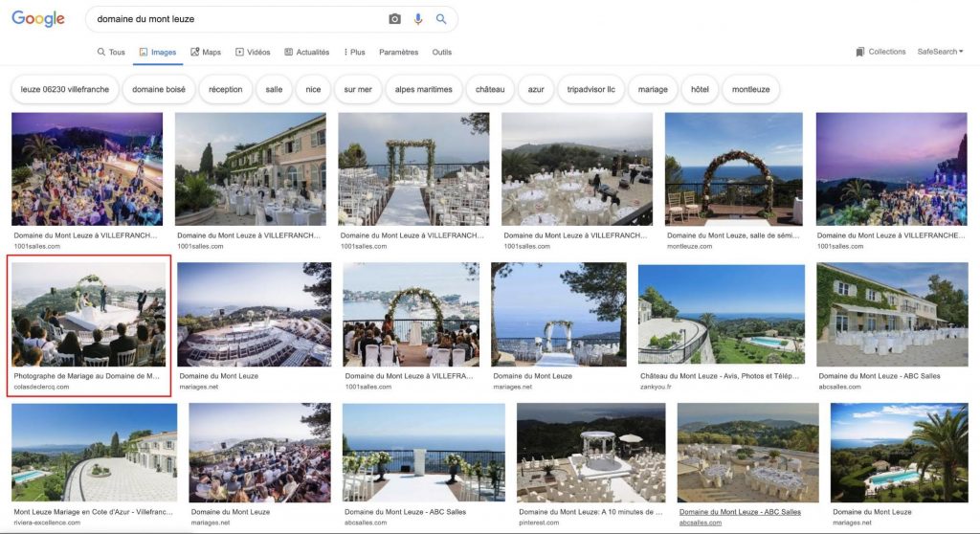Switch to the Tous results tab
Screen dimensions: 980x534
tap(111, 53)
